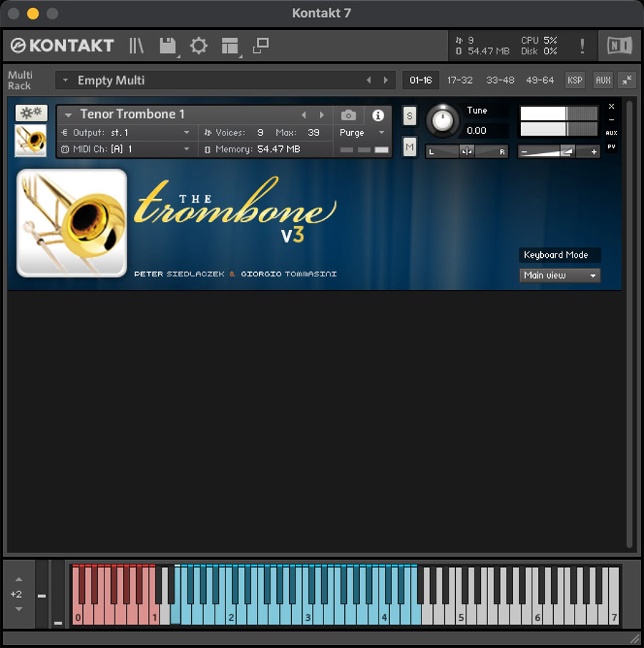
Task: Click the instrument info icon
Action: pyautogui.click(x=378, y=115)
